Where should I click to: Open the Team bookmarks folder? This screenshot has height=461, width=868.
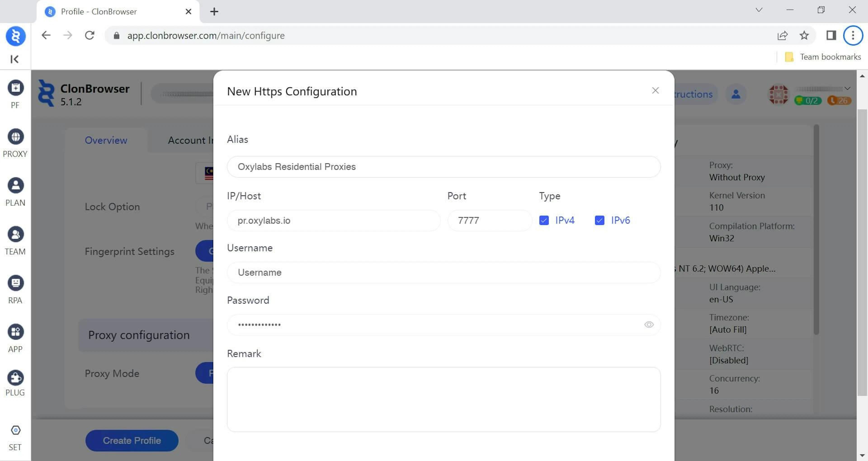pos(823,57)
